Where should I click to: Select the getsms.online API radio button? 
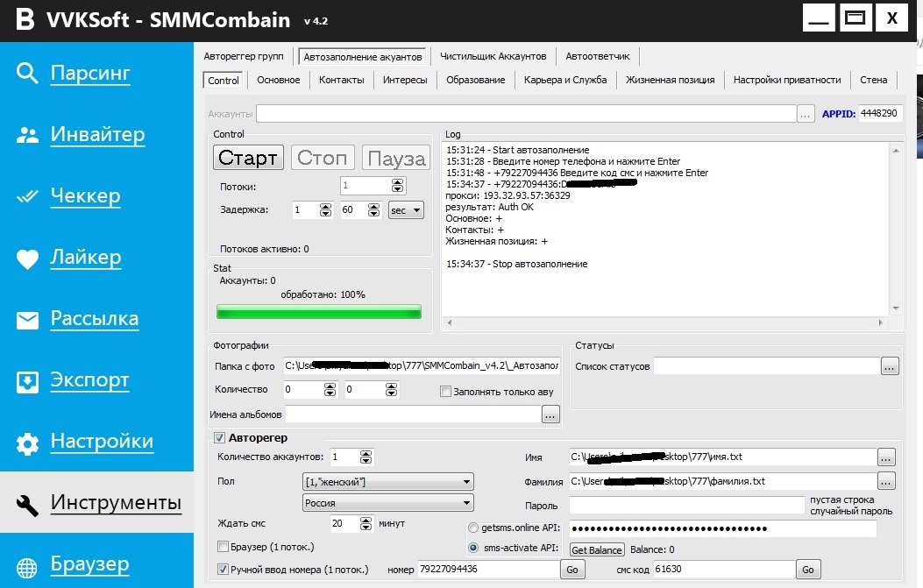(x=474, y=528)
